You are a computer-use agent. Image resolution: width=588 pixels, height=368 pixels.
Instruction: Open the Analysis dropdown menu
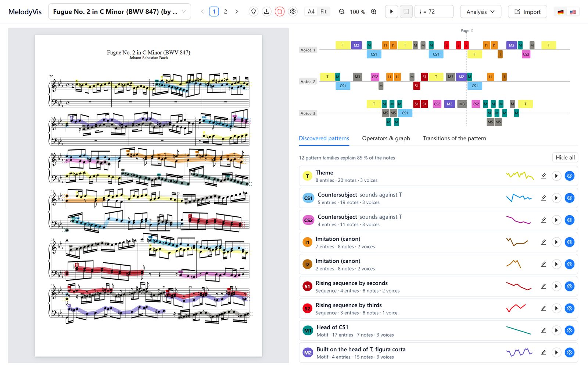pos(480,12)
